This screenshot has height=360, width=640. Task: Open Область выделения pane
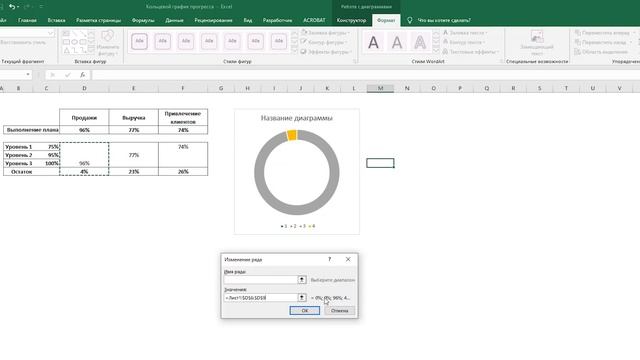click(x=601, y=52)
